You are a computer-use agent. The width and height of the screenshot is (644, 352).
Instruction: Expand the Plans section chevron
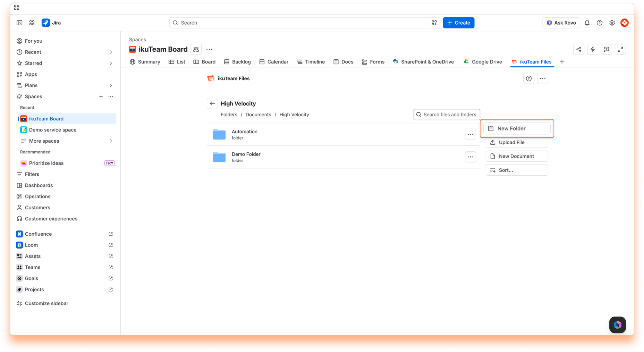(111, 85)
